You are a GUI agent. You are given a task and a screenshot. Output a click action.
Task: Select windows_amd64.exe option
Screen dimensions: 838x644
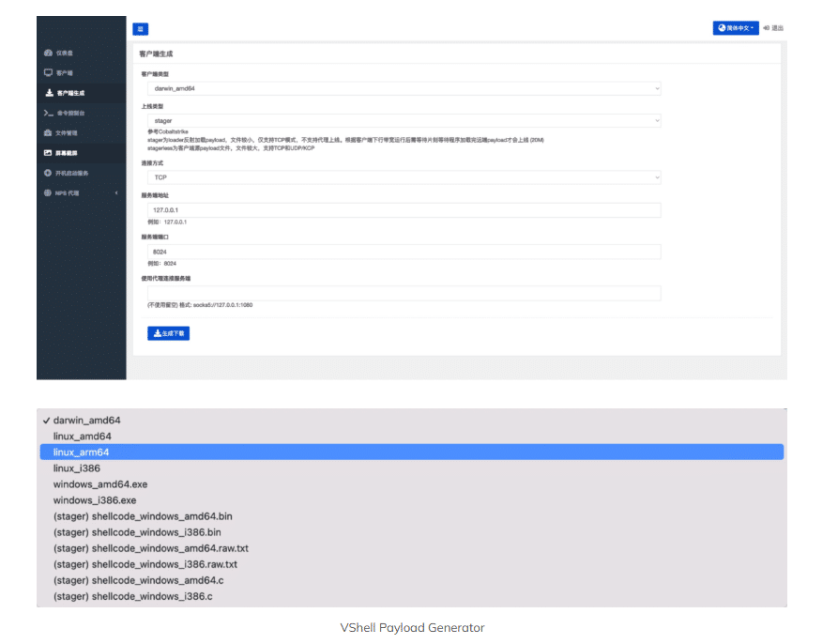pyautogui.click(x=412, y=484)
